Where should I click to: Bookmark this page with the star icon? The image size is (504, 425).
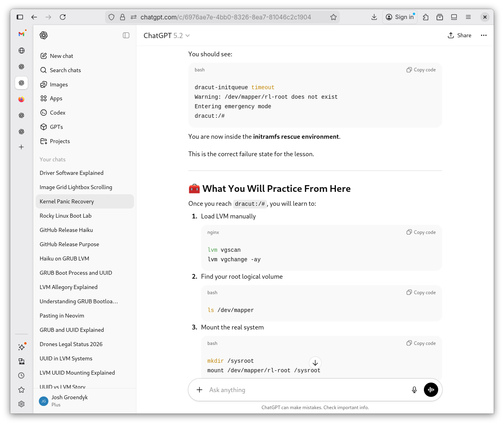[333, 17]
